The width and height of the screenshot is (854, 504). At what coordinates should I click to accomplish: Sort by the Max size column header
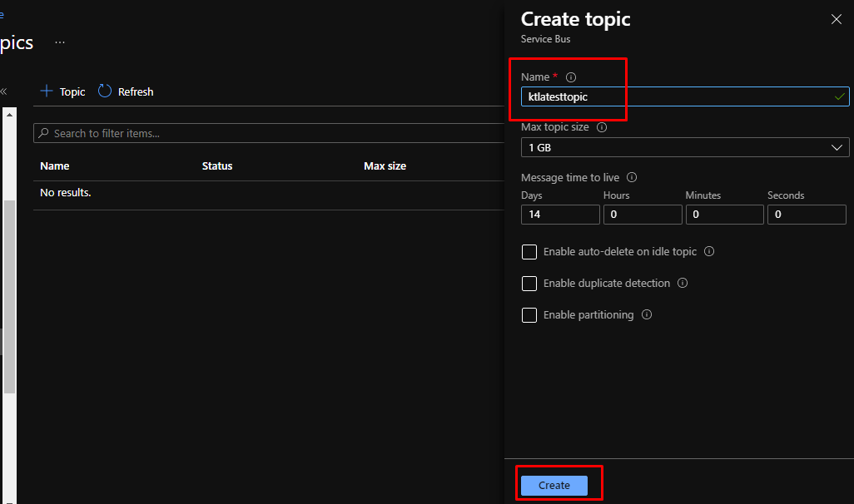(385, 166)
